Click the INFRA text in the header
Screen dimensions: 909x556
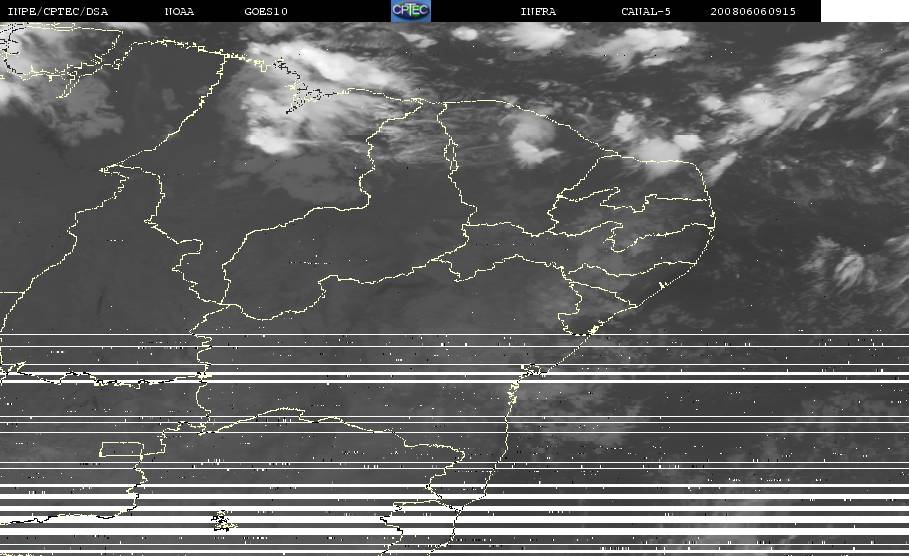pos(538,11)
